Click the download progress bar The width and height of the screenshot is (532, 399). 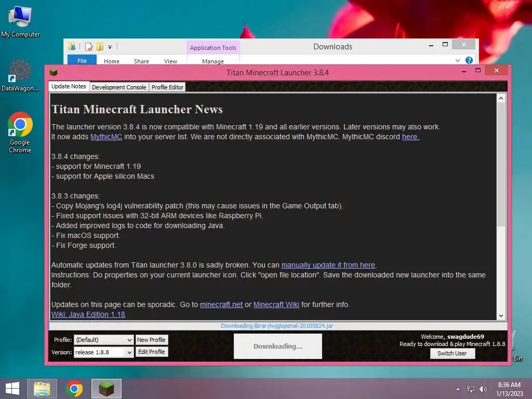(x=278, y=326)
